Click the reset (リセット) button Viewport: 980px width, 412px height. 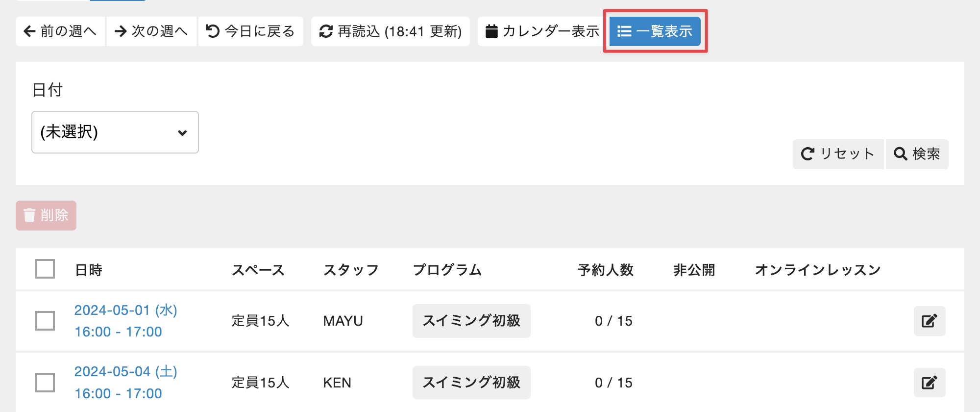click(x=838, y=154)
